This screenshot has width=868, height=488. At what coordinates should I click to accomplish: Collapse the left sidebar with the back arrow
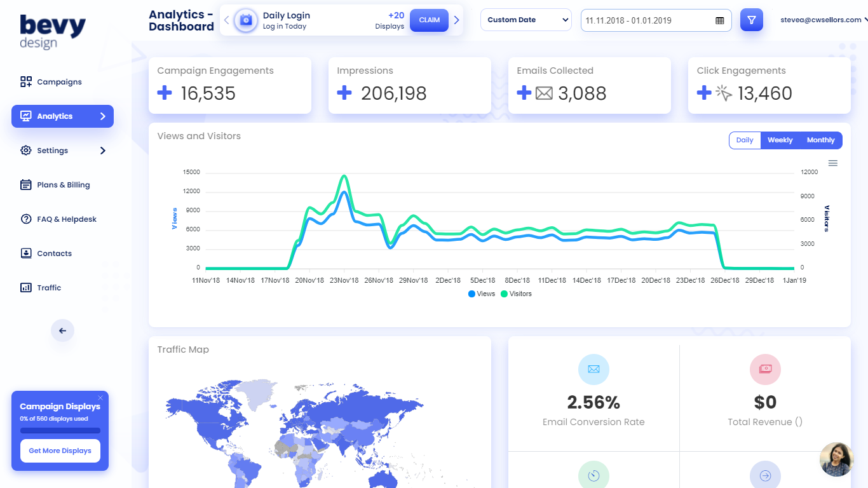[x=62, y=330]
